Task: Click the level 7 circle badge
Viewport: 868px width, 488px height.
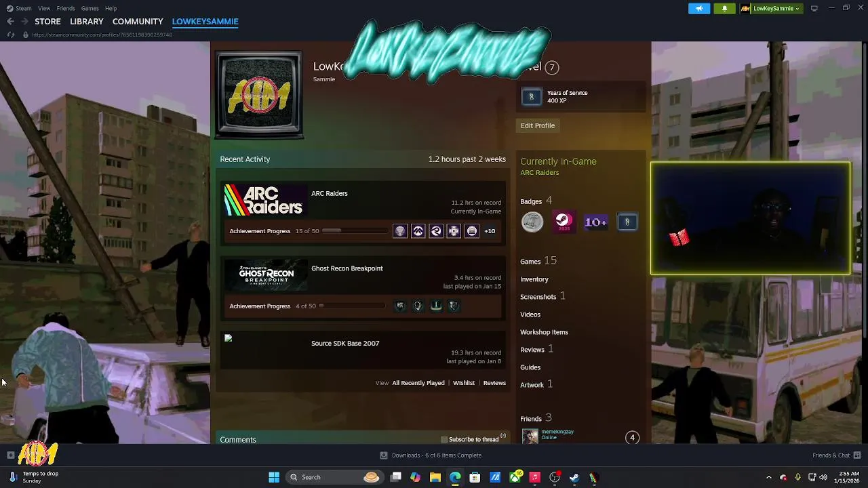Action: point(552,67)
